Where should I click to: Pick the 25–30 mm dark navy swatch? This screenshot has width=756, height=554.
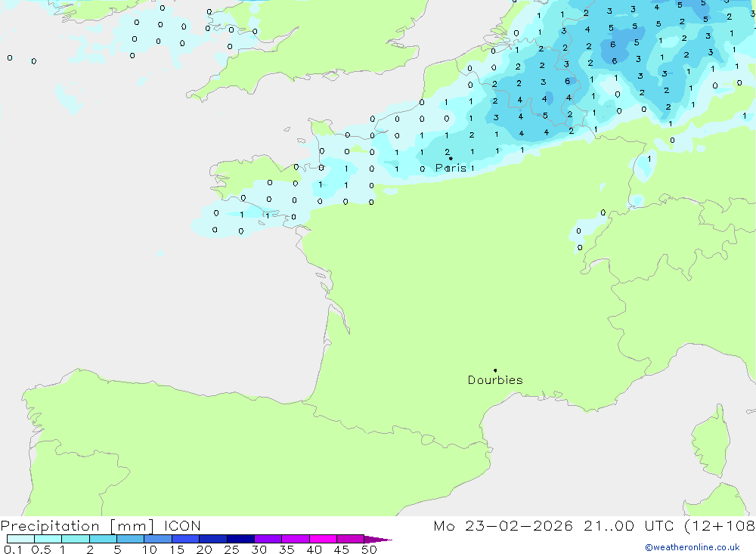[240, 539]
